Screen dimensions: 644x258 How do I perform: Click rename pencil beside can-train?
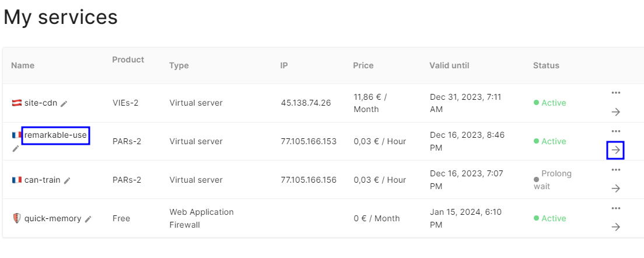coord(67,180)
